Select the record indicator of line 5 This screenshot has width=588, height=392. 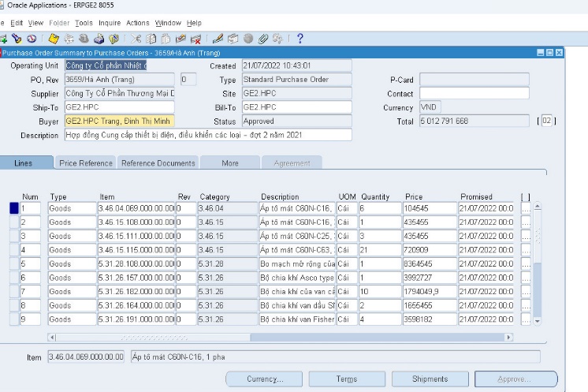pyautogui.click(x=14, y=263)
